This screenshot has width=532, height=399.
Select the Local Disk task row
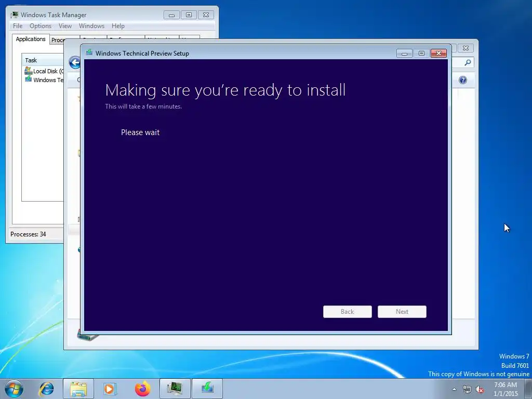pyautogui.click(x=44, y=71)
